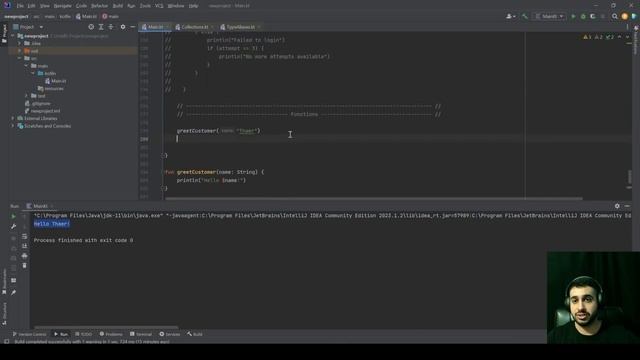Image resolution: width=640 pixels, height=360 pixels.
Task: Open the Problems tool window
Action: click(111, 334)
